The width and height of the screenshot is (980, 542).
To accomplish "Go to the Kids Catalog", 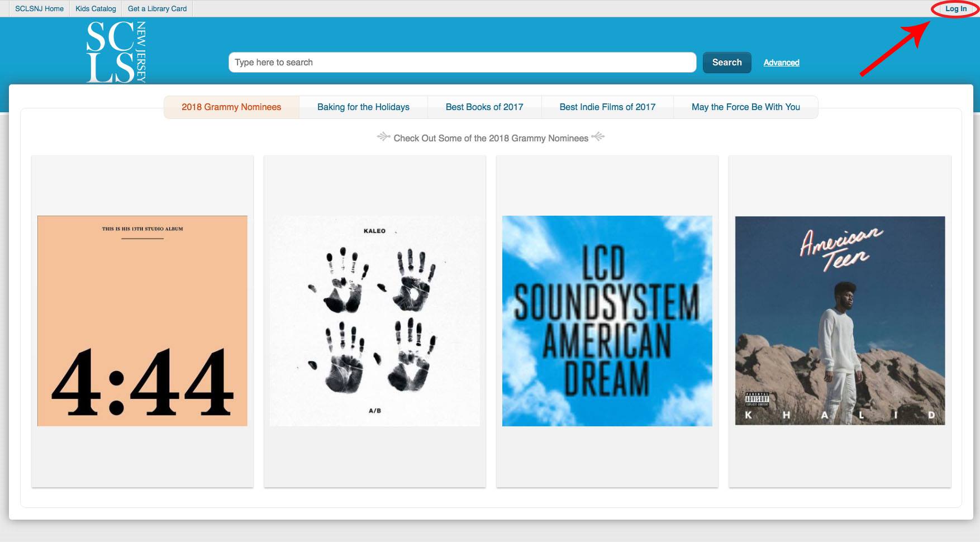I will [x=96, y=8].
